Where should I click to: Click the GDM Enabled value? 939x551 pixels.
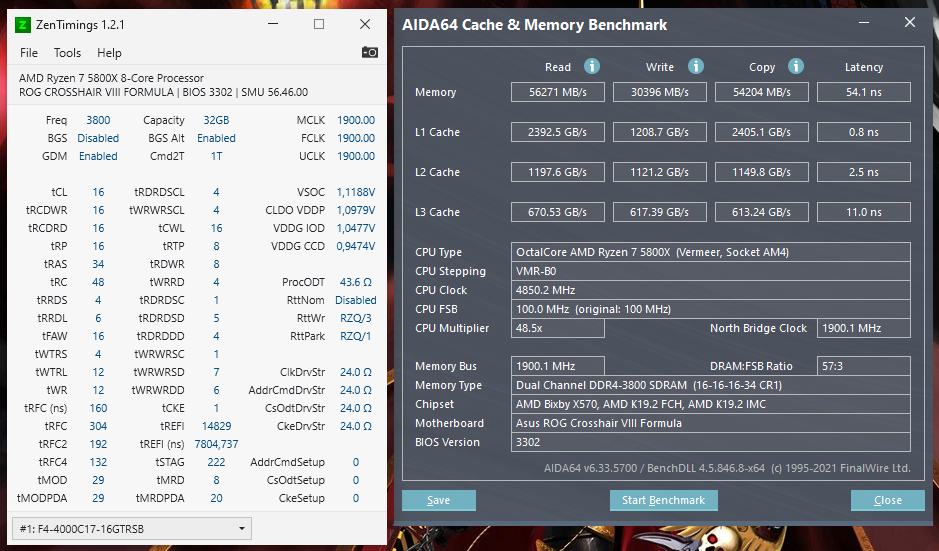pos(98,156)
